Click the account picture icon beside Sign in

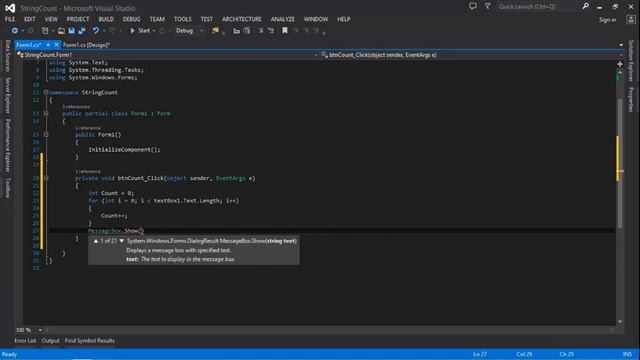(631, 19)
